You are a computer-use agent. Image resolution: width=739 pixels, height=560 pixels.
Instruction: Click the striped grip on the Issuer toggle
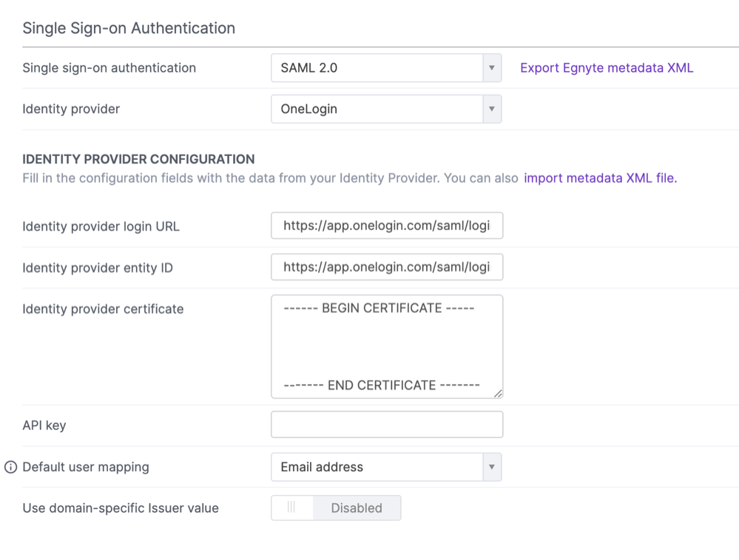[x=291, y=507]
